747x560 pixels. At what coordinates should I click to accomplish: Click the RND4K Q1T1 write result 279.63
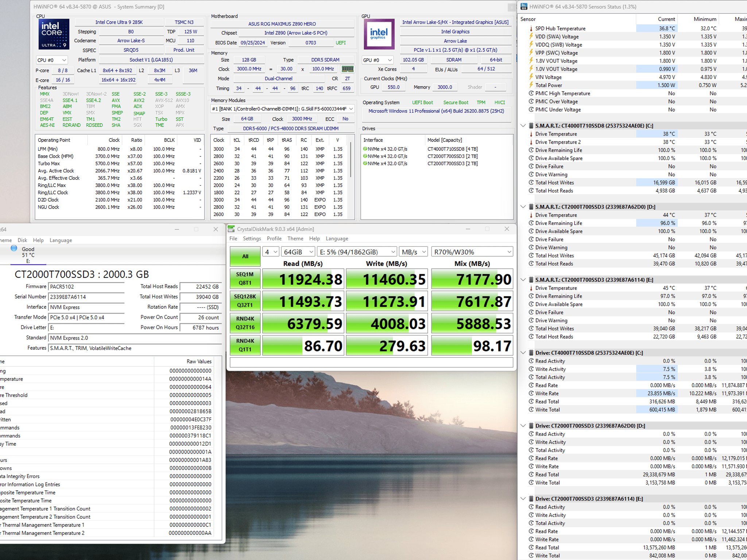click(387, 346)
